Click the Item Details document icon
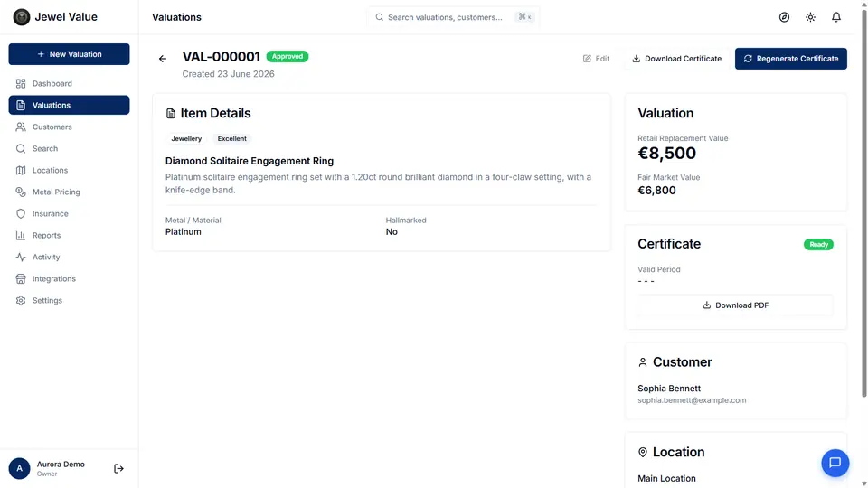This screenshot has width=868, height=488. [x=171, y=114]
